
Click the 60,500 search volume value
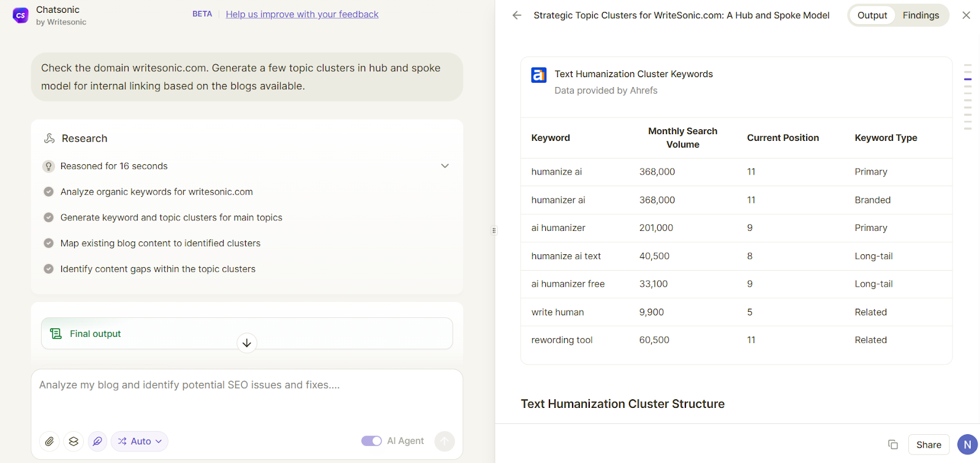654,340
